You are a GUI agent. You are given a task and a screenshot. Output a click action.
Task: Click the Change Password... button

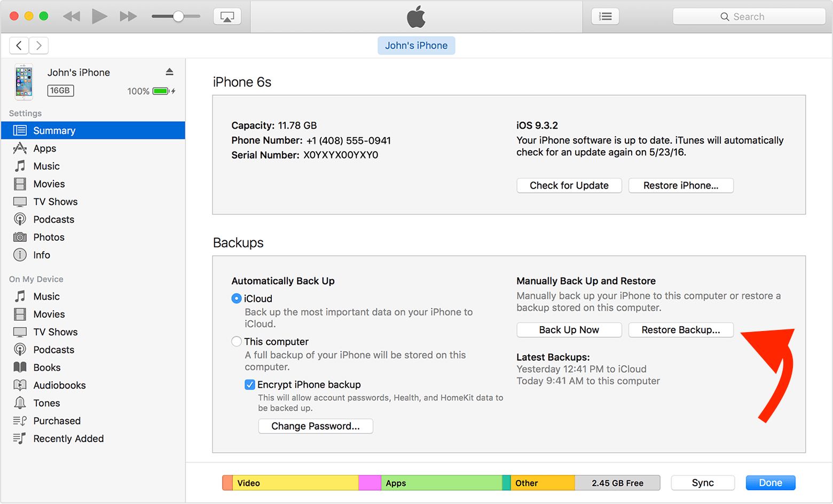pyautogui.click(x=316, y=426)
